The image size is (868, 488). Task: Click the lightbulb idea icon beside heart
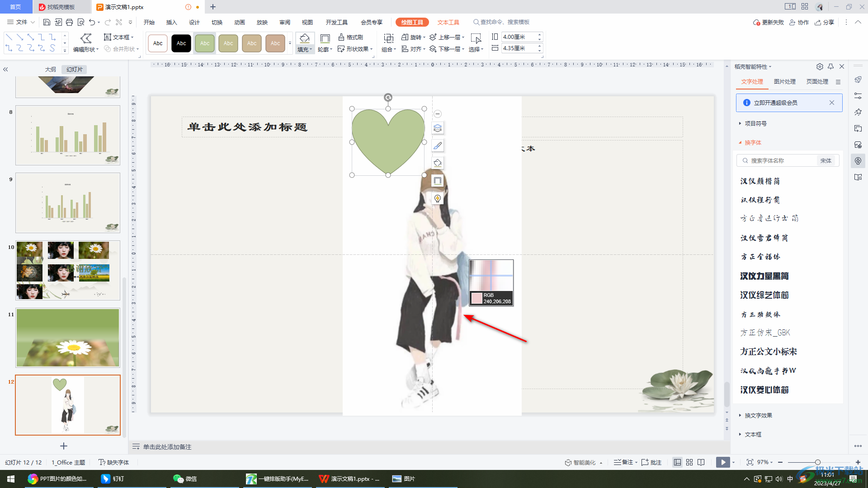(438, 198)
